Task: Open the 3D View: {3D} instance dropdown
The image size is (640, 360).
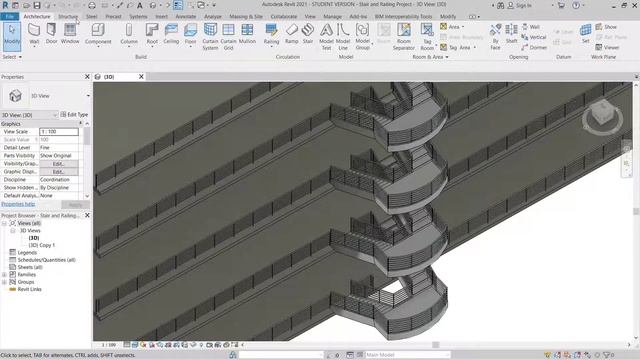Action: point(29,115)
